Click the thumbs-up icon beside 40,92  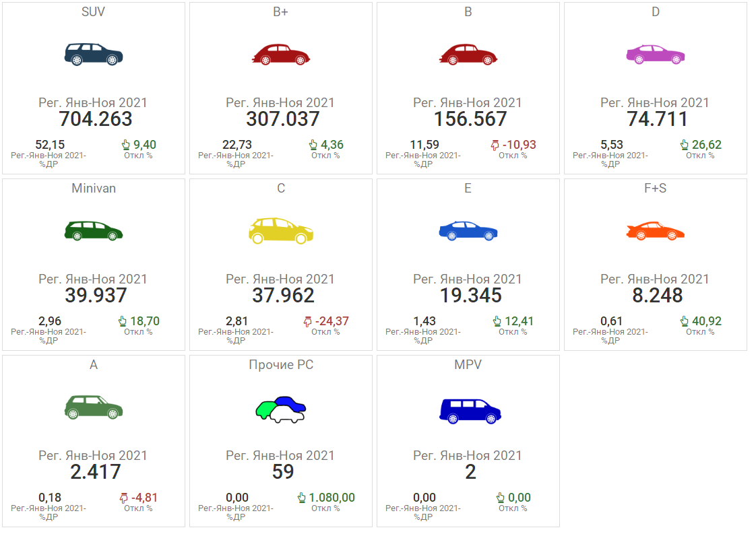[x=684, y=321]
